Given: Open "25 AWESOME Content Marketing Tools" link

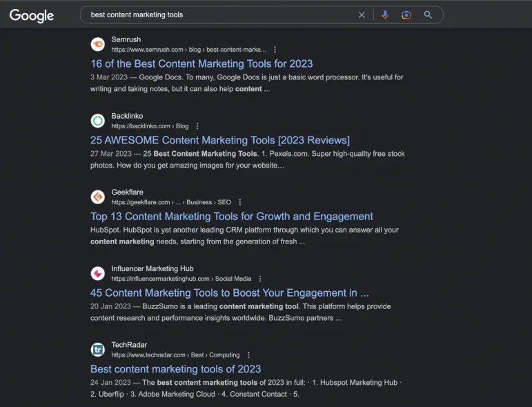Looking at the screenshot, I should 219,140.
